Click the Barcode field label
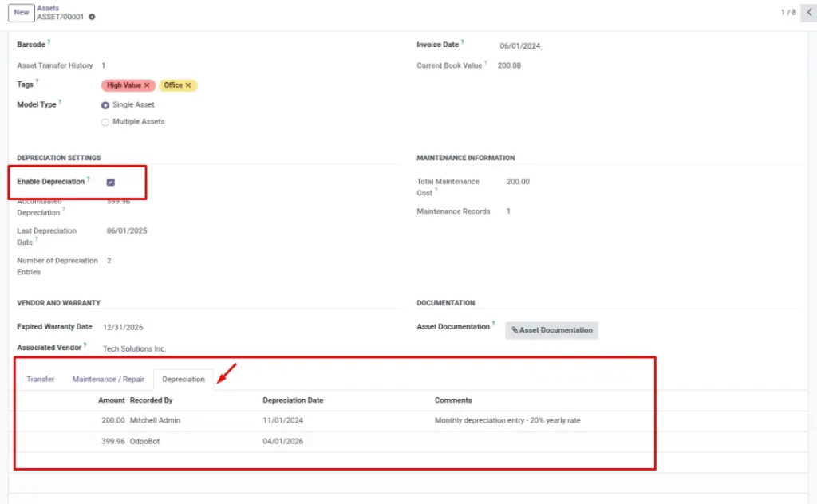 [x=31, y=44]
